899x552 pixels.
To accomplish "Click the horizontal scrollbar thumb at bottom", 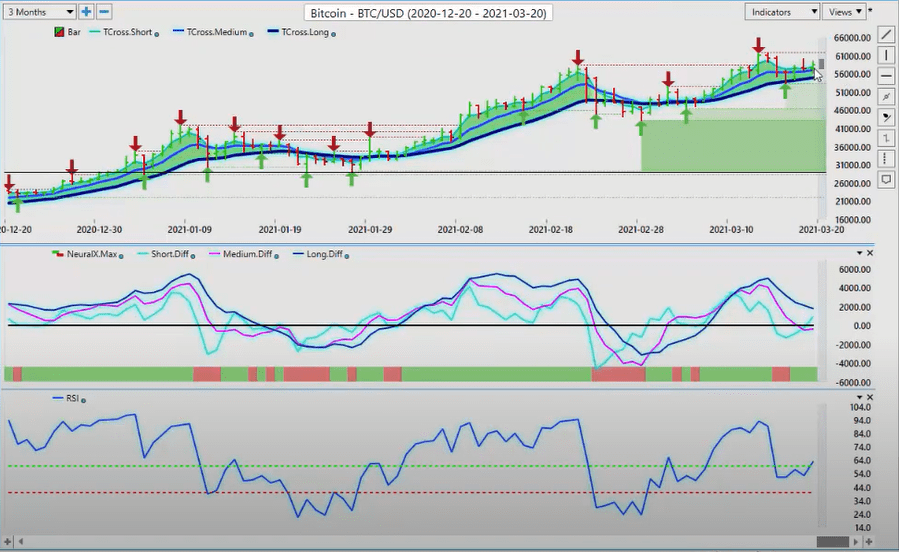I will (x=832, y=541).
